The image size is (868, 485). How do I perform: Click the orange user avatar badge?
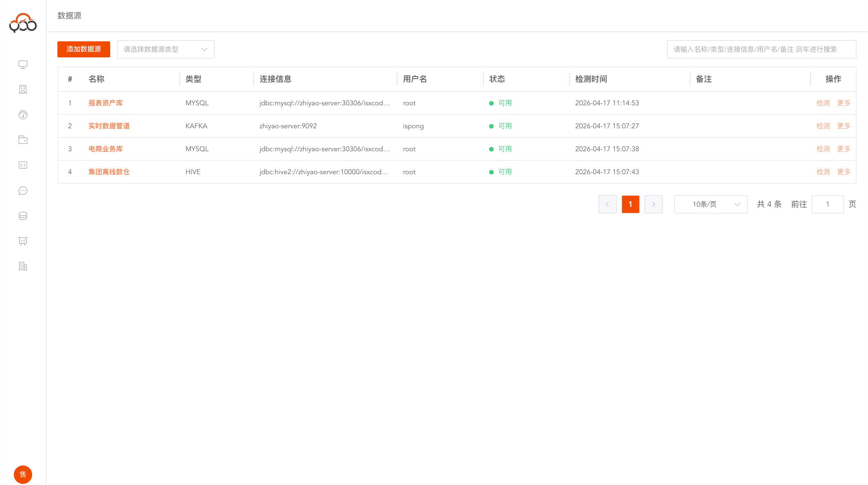pyautogui.click(x=23, y=474)
